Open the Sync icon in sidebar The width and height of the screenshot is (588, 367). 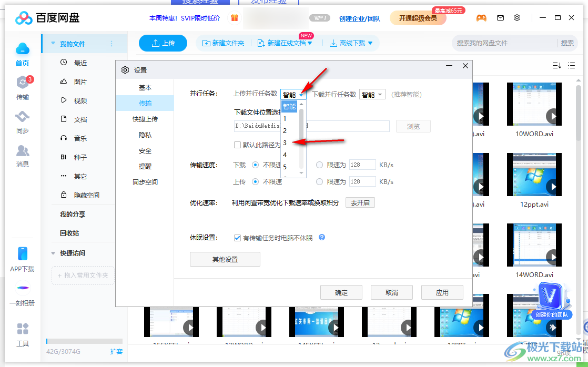tap(23, 117)
